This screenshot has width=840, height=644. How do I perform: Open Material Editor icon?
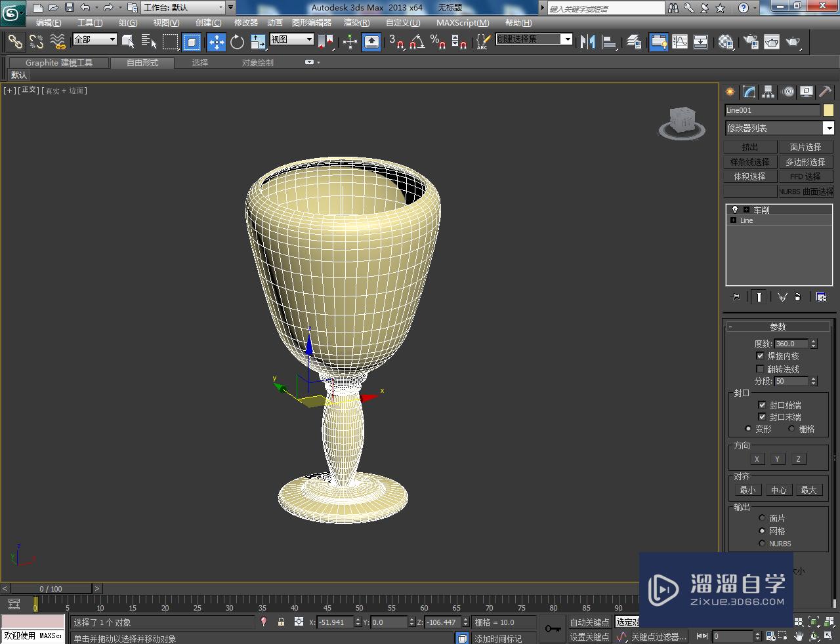click(726, 42)
